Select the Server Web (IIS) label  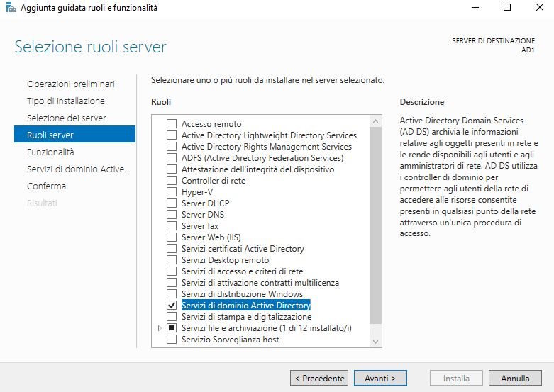click(211, 237)
